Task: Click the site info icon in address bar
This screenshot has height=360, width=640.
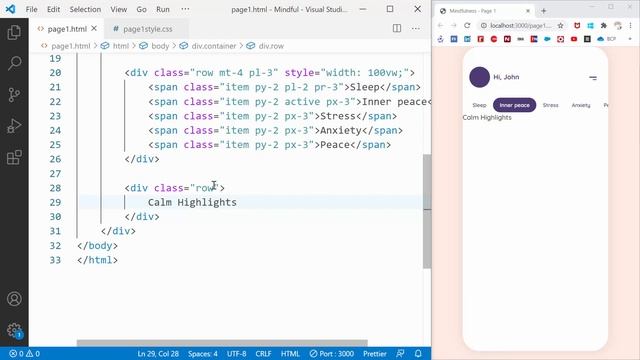Action: click(x=483, y=25)
